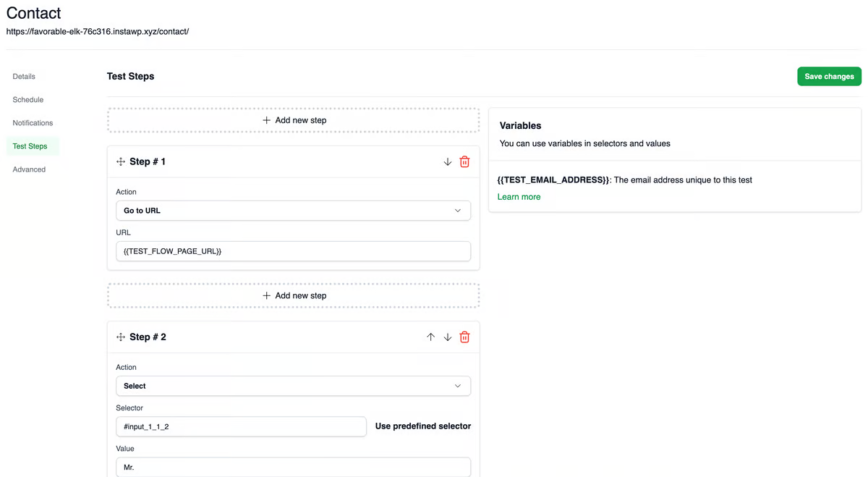Open the Notifications section
The image size is (868, 477).
click(33, 122)
